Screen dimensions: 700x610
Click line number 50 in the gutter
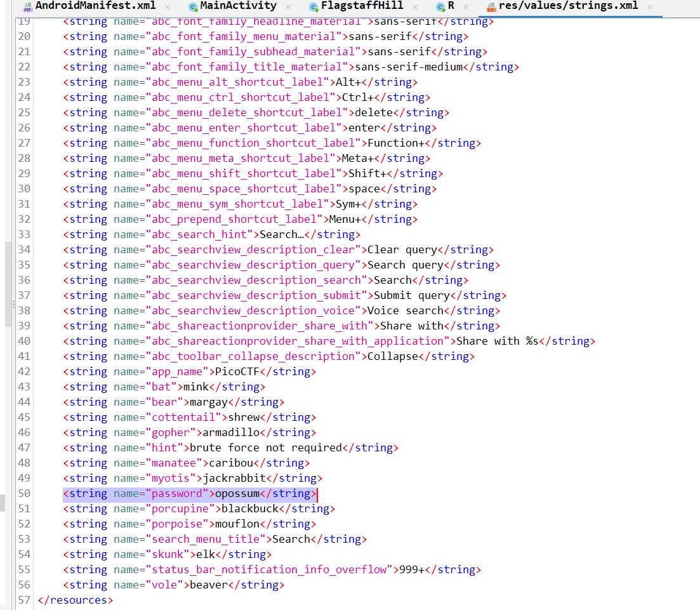[x=24, y=493]
